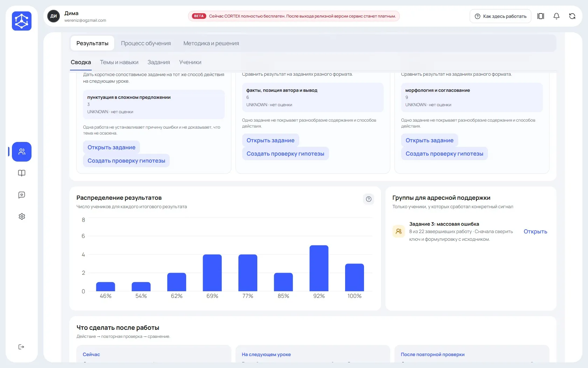This screenshot has height=368, width=588.
Task: Switch to the Результаты tab
Action: click(92, 43)
